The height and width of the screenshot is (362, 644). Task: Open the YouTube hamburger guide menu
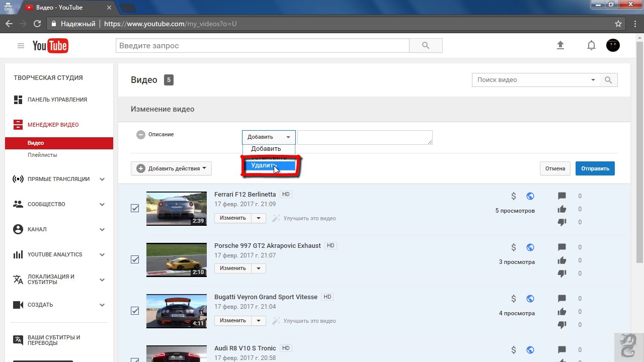click(21, 46)
